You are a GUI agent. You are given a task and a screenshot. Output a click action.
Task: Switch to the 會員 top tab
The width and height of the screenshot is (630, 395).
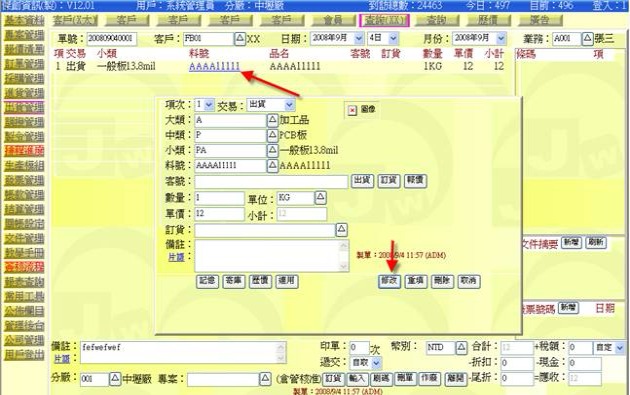(333, 20)
